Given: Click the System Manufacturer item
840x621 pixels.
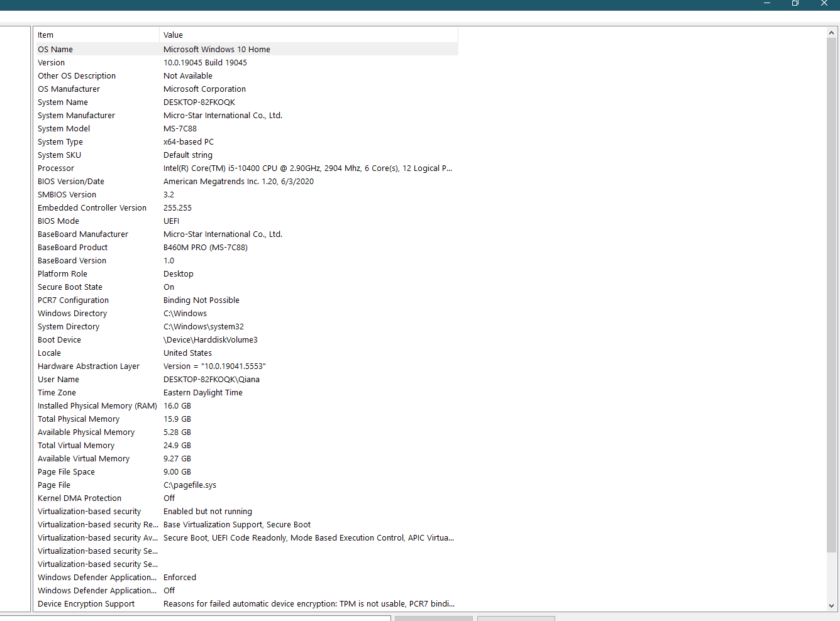Looking at the screenshot, I should [x=76, y=115].
